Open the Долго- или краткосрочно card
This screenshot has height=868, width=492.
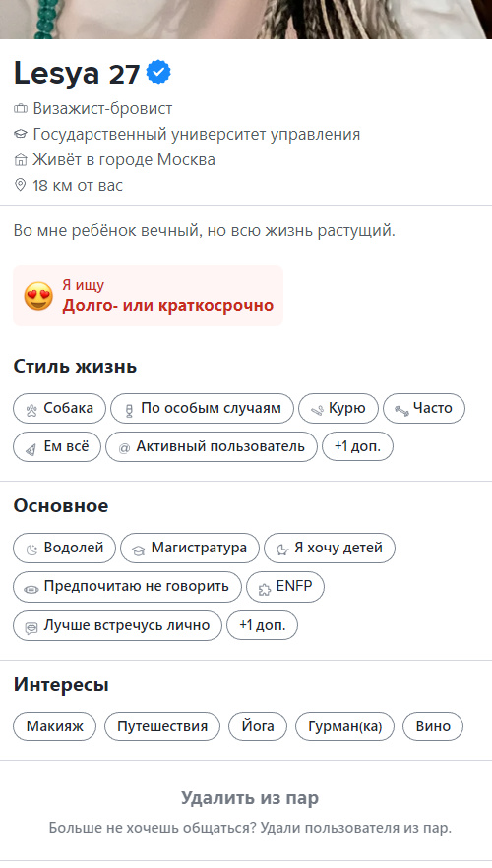click(148, 296)
